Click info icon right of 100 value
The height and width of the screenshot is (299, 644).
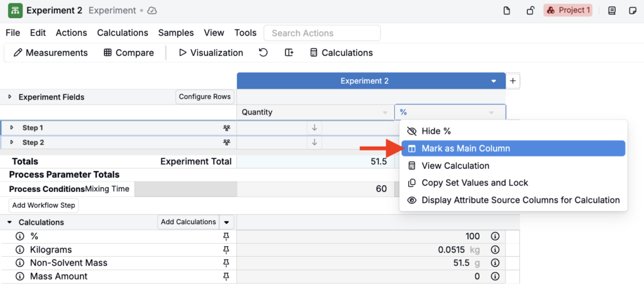coord(495,237)
